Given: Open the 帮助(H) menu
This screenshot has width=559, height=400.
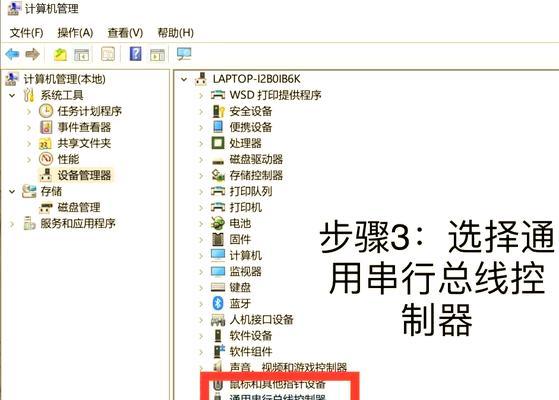Looking at the screenshot, I should coord(175,33).
